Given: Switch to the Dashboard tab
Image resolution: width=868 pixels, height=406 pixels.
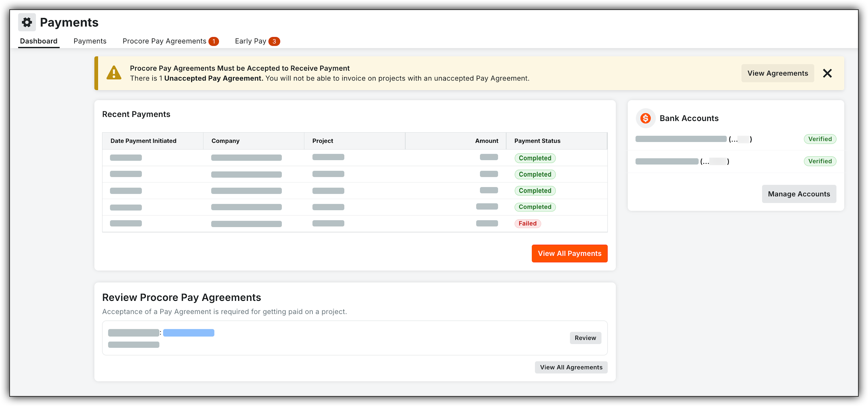Looking at the screenshot, I should (x=39, y=41).
